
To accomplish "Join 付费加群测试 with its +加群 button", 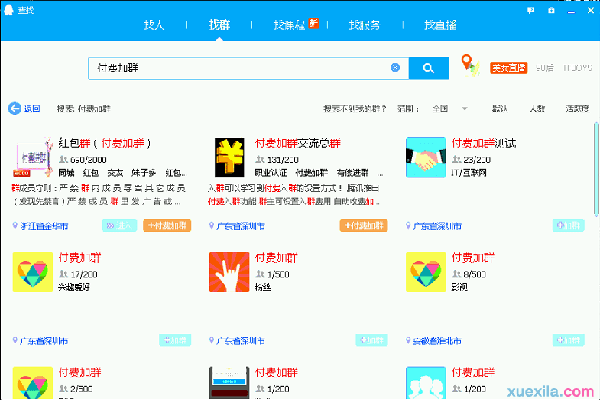I will point(569,225).
